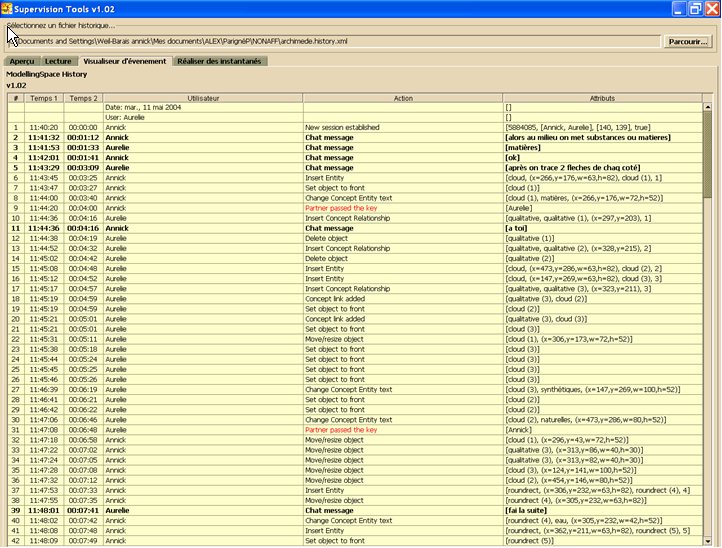The height and width of the screenshot is (548, 722).
Task: Click time 11:45:08 in row 15
Action: tap(44, 269)
